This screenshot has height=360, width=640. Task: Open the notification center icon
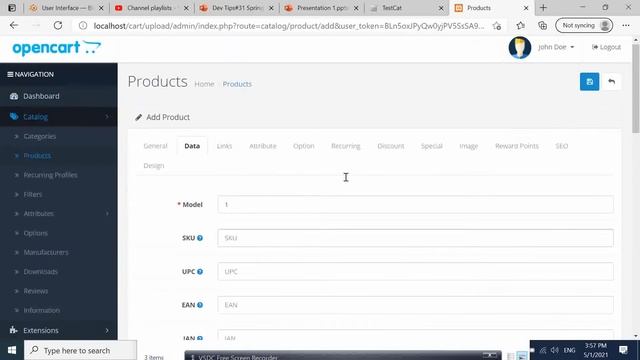click(x=623, y=350)
